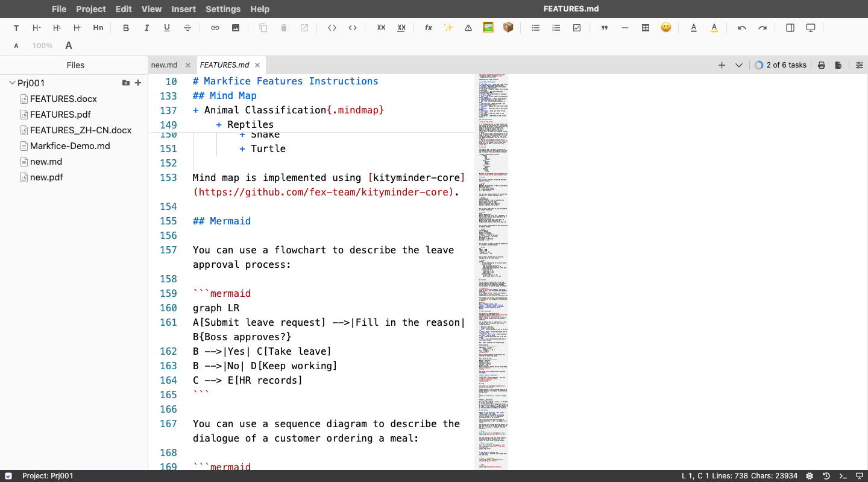This screenshot has width=868, height=482.
Task: Open FEATURES.docx in file tree
Action: coord(63,99)
